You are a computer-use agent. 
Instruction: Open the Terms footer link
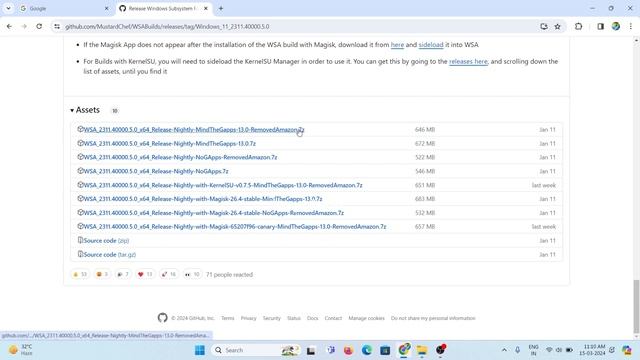click(x=228, y=318)
